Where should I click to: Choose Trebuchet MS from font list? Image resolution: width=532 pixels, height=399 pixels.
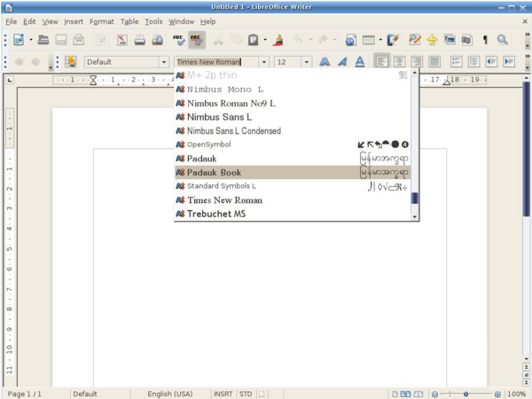click(218, 214)
